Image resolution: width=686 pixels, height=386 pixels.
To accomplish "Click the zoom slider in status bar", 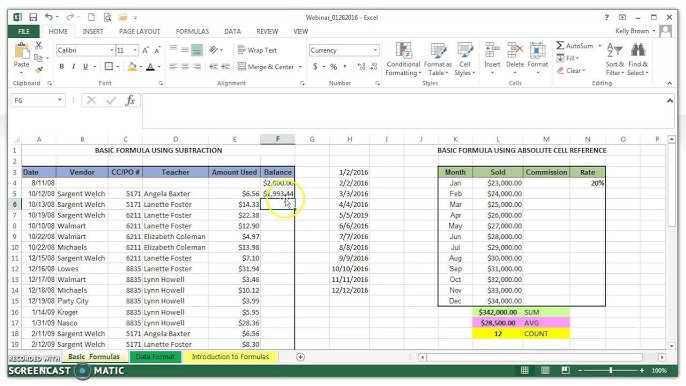I will [x=611, y=371].
